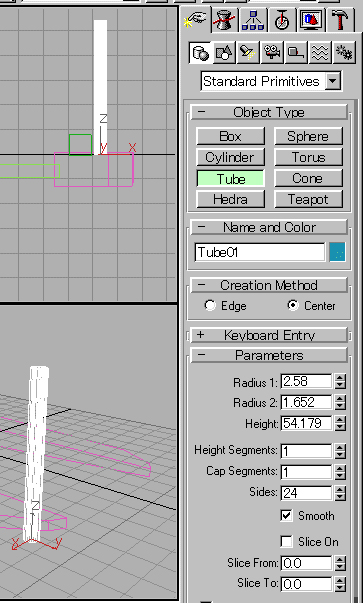This screenshot has width=363, height=603.
Task: Click the Tube01 name field
Action: pyautogui.click(x=260, y=252)
